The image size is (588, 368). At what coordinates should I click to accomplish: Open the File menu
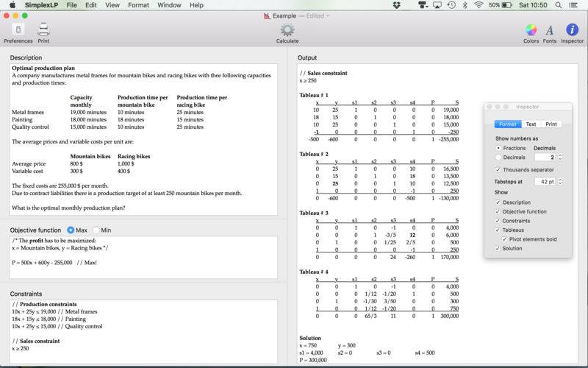pos(71,5)
